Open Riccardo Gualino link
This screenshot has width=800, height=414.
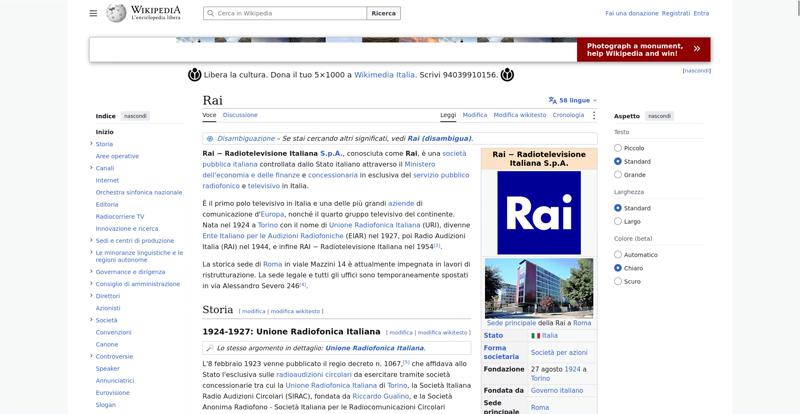[x=381, y=396]
